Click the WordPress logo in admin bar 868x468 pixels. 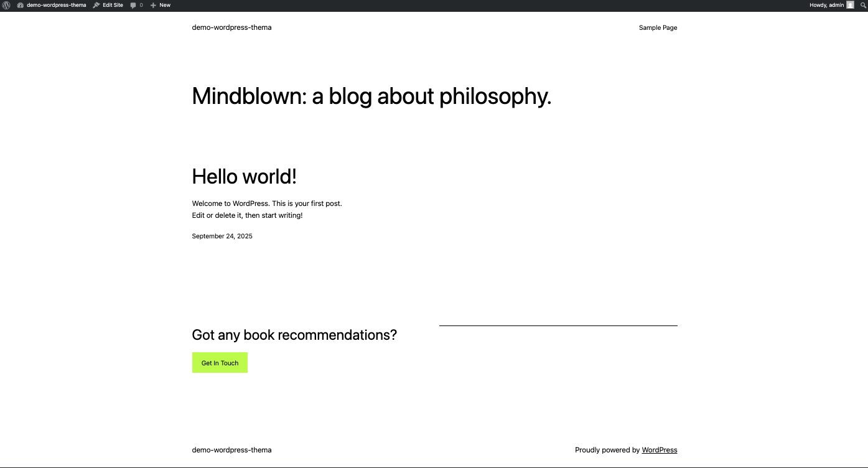point(6,5)
